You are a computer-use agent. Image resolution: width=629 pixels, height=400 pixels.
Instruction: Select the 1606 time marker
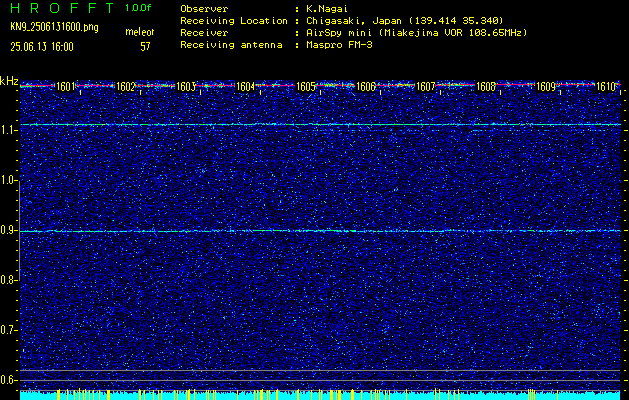pyautogui.click(x=366, y=87)
